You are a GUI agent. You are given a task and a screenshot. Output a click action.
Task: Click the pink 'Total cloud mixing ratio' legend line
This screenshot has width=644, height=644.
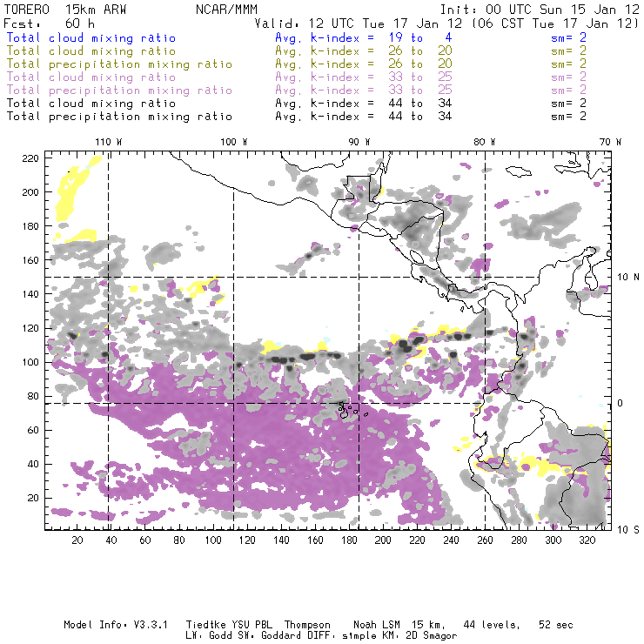(x=91, y=77)
